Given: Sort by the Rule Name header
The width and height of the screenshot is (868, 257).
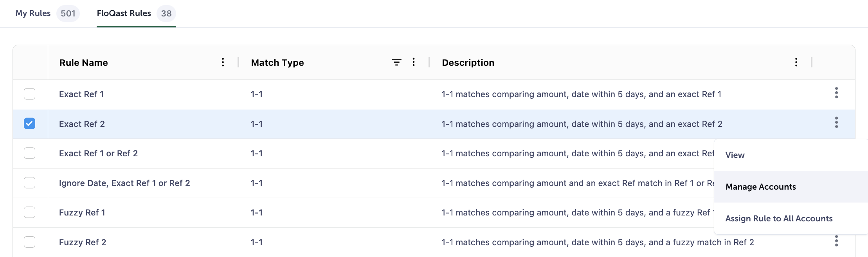Looking at the screenshot, I should (84, 63).
